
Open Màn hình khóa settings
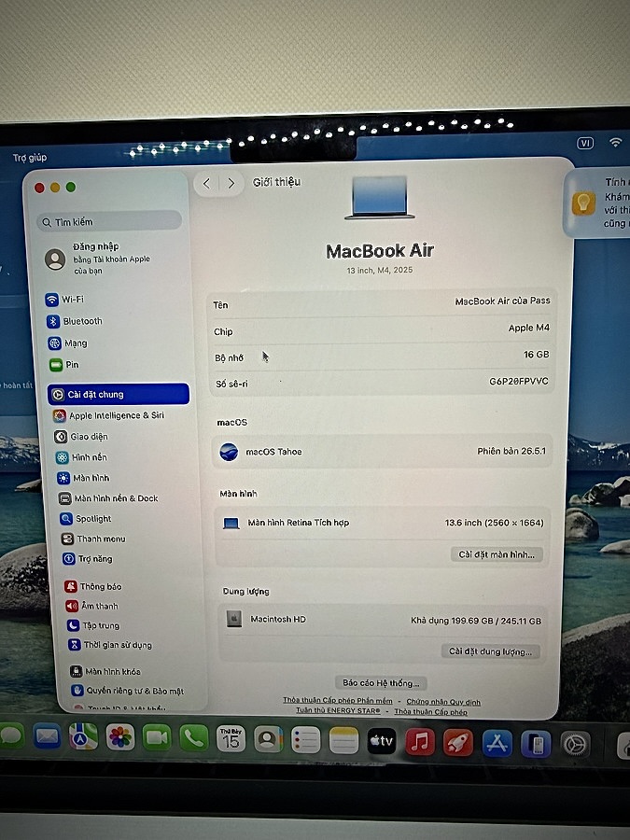[x=105, y=671]
